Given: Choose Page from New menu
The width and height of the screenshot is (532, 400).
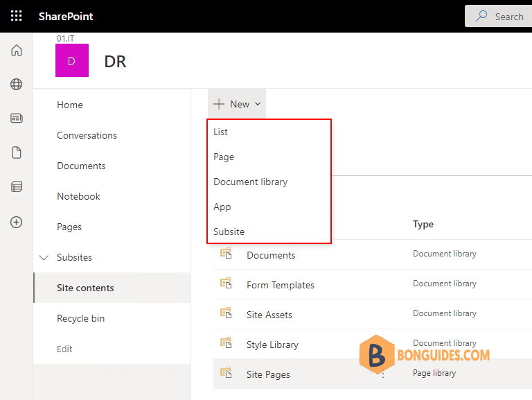Looking at the screenshot, I should point(269,157).
